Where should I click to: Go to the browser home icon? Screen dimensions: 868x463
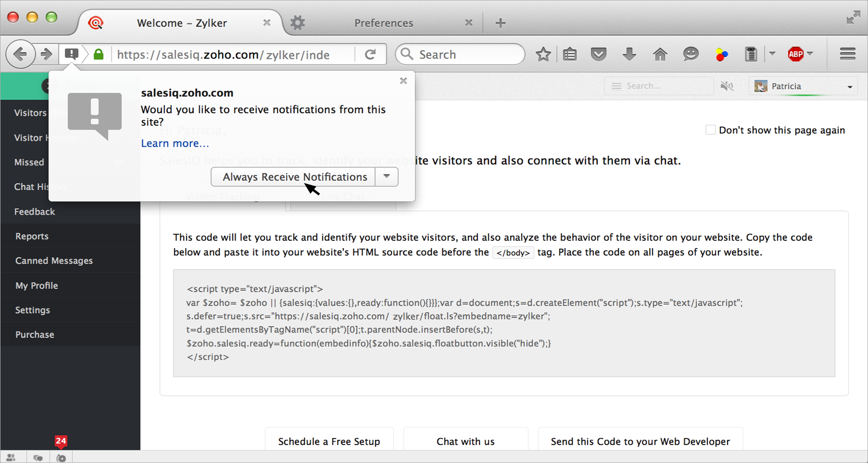tap(660, 54)
